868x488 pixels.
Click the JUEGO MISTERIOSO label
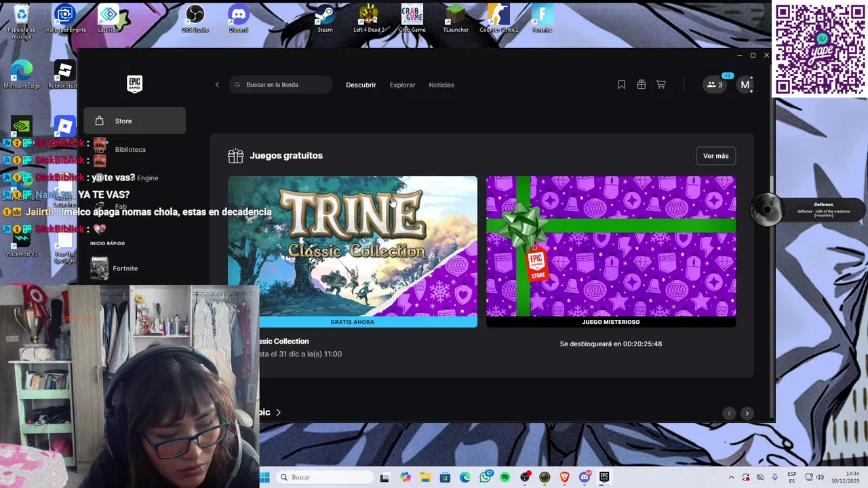(611, 322)
